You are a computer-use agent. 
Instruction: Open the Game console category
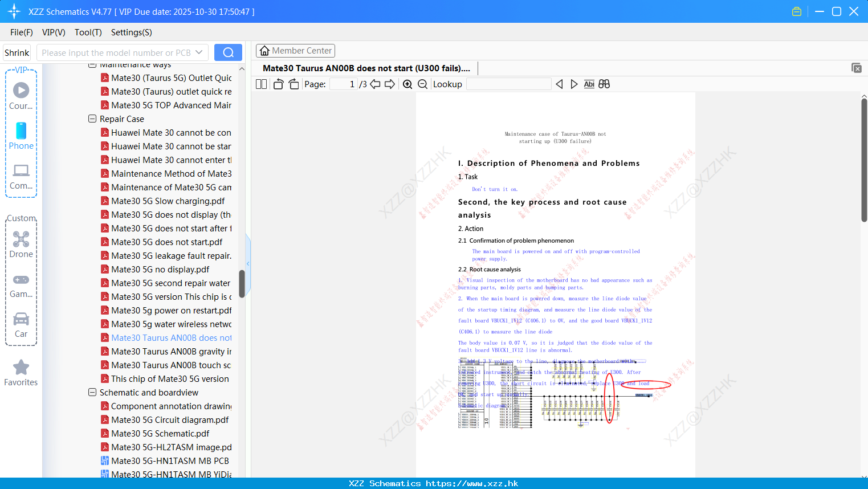[21, 285]
